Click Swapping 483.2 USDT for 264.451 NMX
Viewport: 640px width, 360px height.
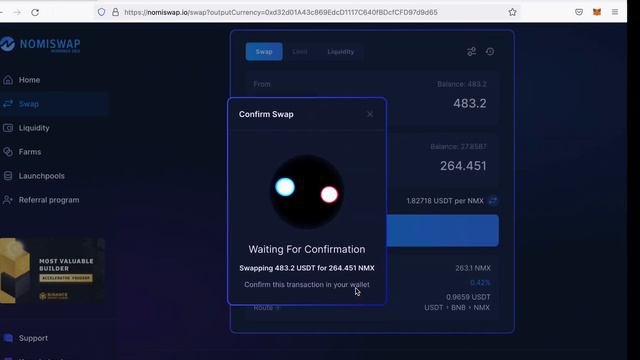(x=307, y=268)
